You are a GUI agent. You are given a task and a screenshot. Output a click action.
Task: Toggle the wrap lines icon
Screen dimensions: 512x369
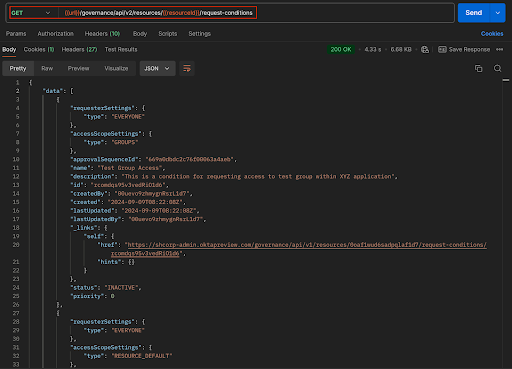tap(187, 68)
